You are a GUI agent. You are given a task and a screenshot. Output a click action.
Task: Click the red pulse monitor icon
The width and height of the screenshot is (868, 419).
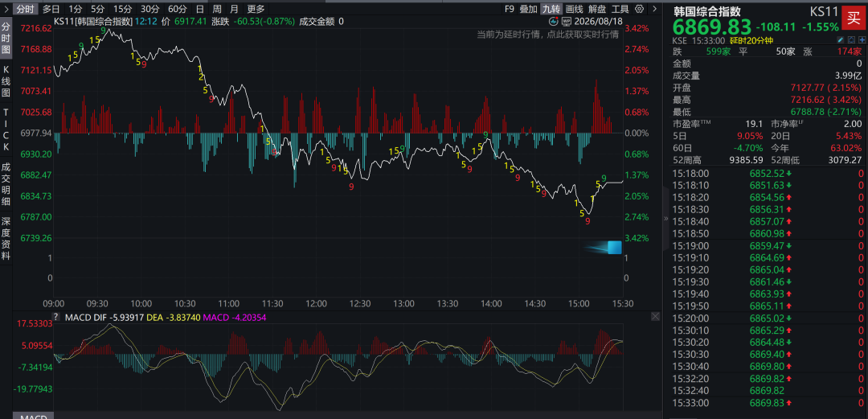coord(554,22)
